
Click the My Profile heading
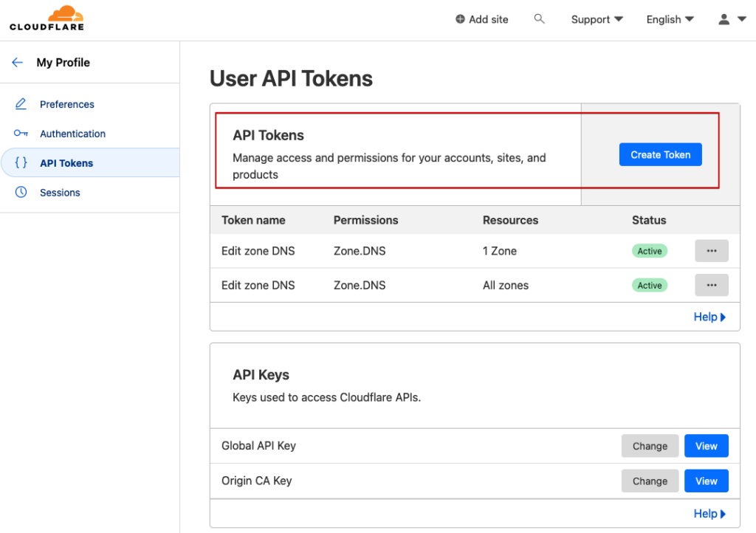click(63, 62)
